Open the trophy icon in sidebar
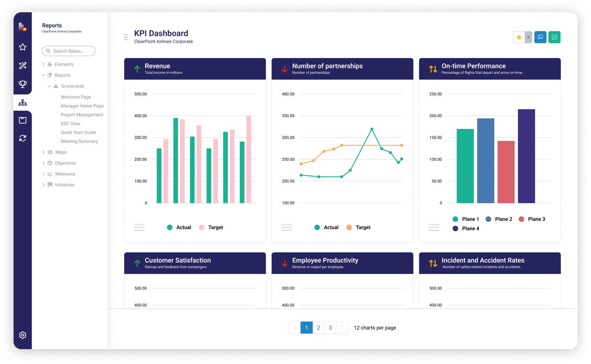Image resolution: width=591 pixels, height=364 pixels. click(23, 84)
